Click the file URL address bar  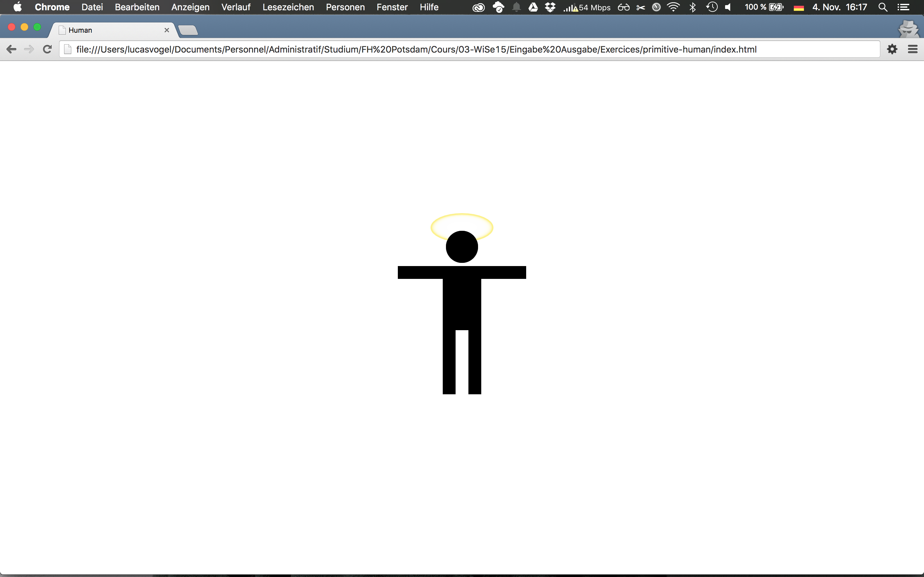pos(416,50)
